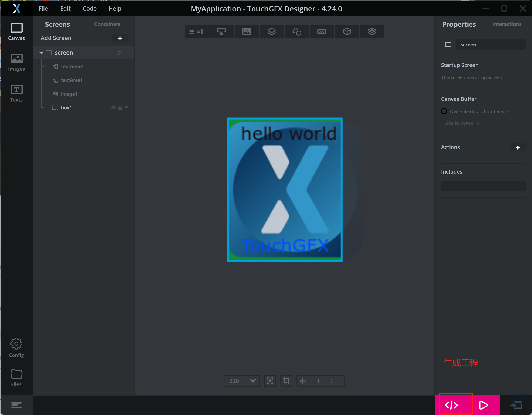Open the Canvas view in sidebar
Screen dimensions: 532x415
coord(16,32)
